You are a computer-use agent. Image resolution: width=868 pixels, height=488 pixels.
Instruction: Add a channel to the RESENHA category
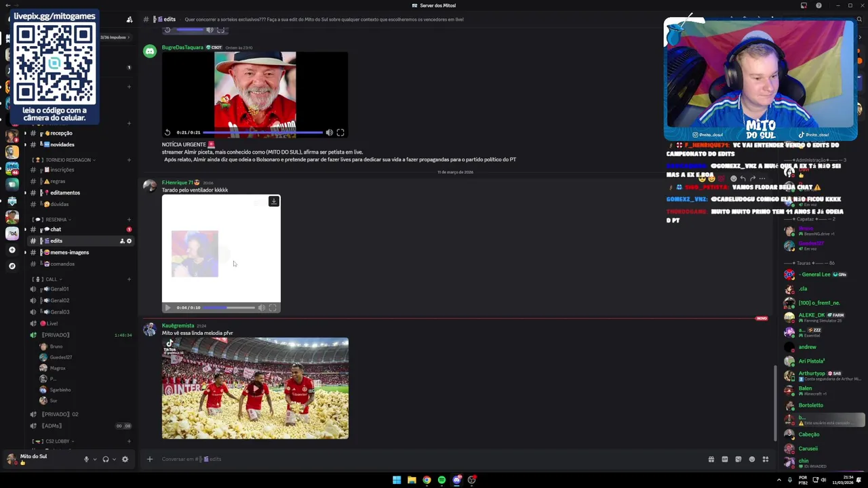click(129, 220)
